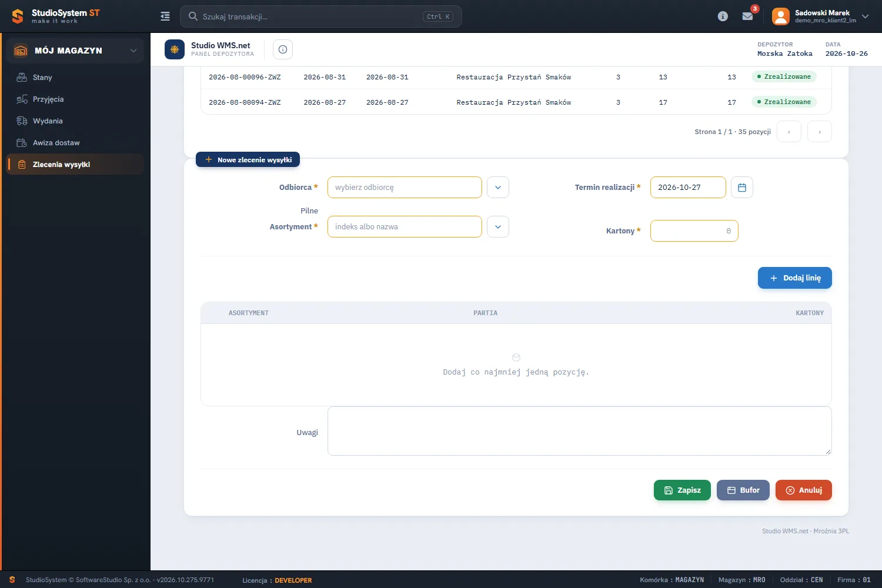Open the info icon in the top bar
The width and height of the screenshot is (882, 588).
pos(723,16)
